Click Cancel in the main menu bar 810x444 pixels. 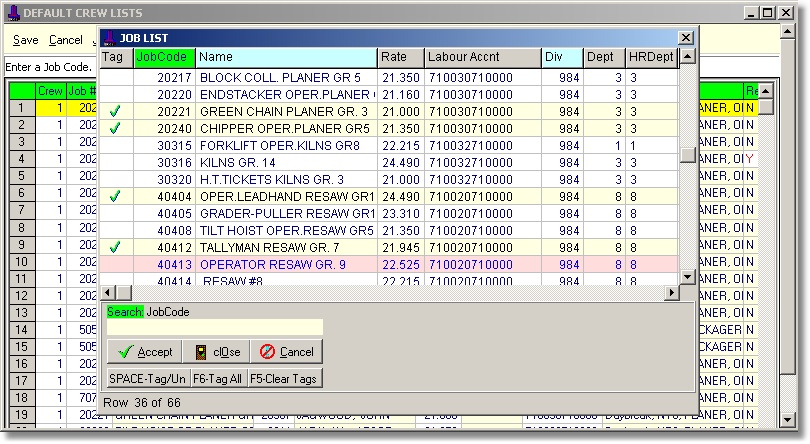(65, 41)
